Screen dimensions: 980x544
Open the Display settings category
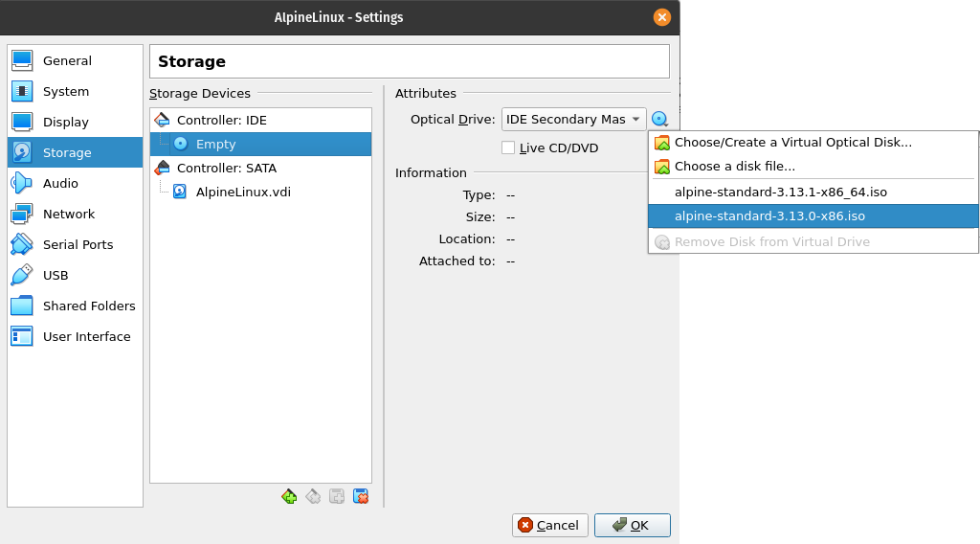point(75,122)
